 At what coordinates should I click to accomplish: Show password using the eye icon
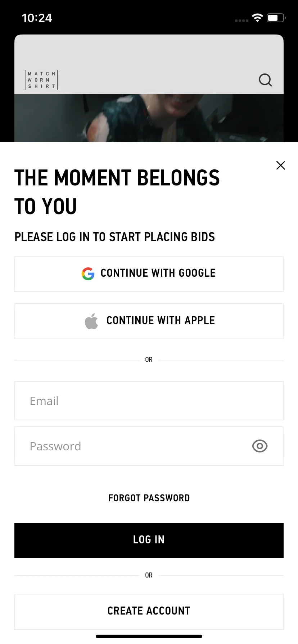coord(260,446)
